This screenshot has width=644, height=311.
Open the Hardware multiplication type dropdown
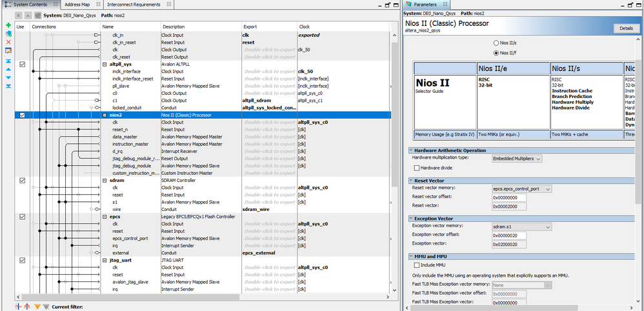516,158
